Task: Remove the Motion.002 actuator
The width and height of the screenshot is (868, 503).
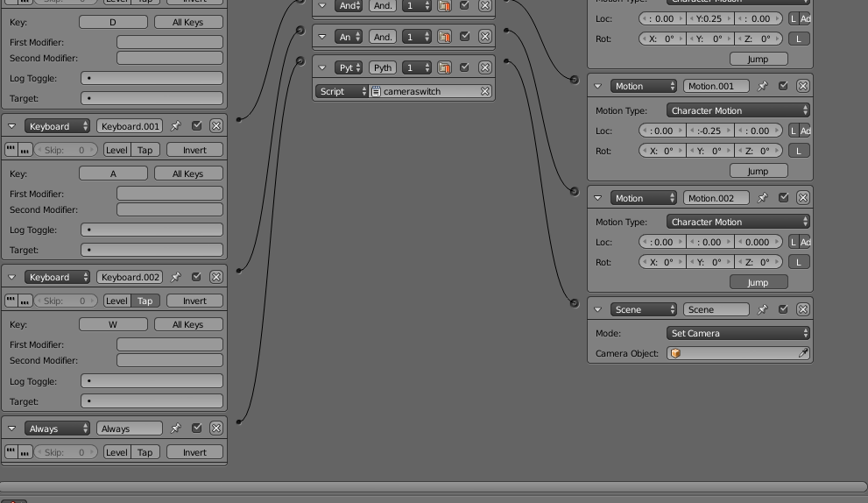Action: 802,198
